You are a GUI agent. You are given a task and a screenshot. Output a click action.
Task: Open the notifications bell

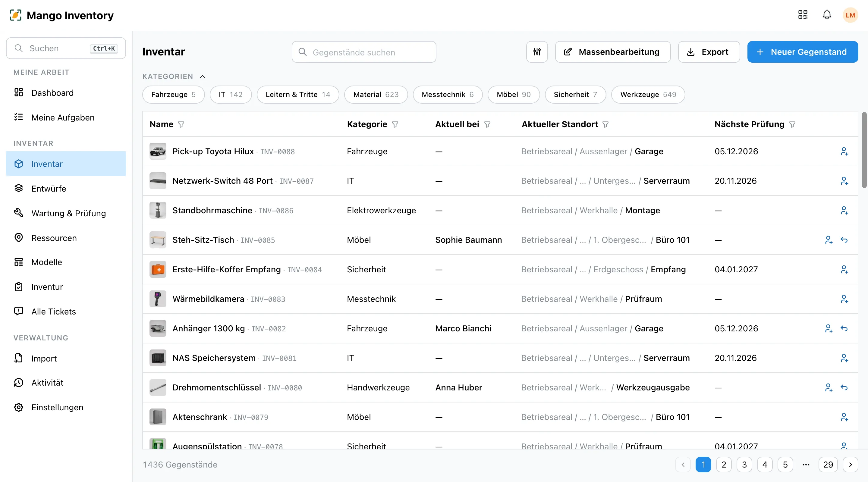(x=827, y=15)
